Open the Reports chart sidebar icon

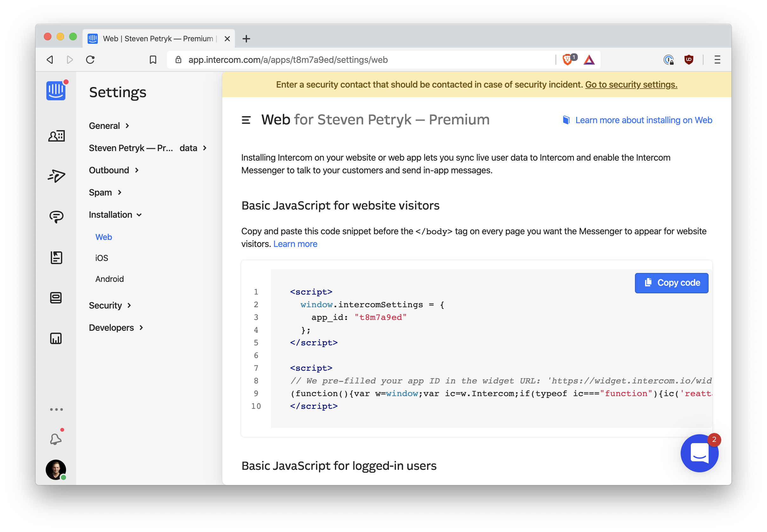pyautogui.click(x=56, y=338)
